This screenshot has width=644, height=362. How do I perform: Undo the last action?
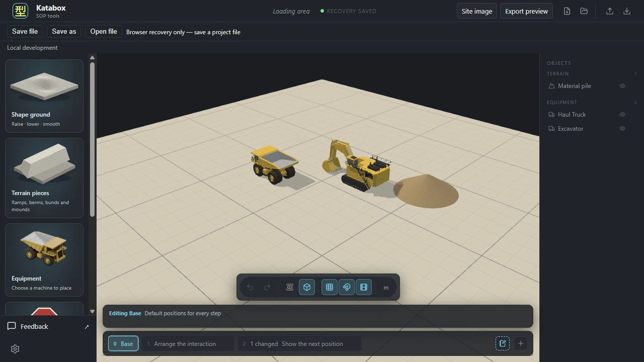coord(250,287)
